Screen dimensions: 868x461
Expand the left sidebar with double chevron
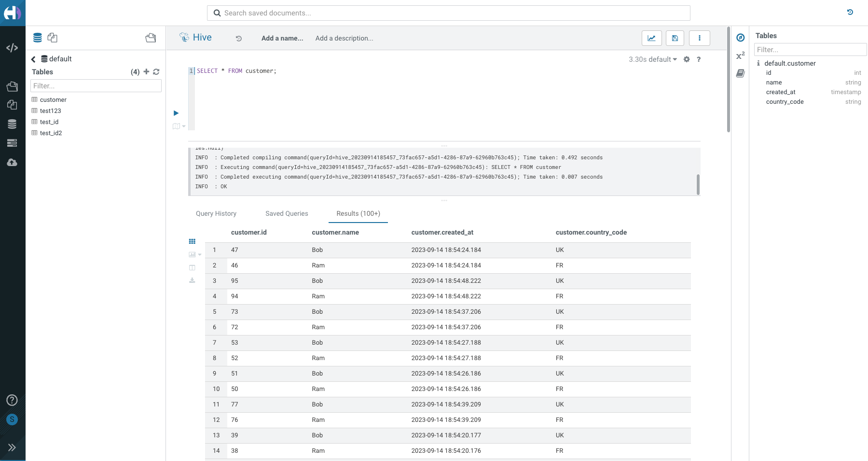coord(12,447)
